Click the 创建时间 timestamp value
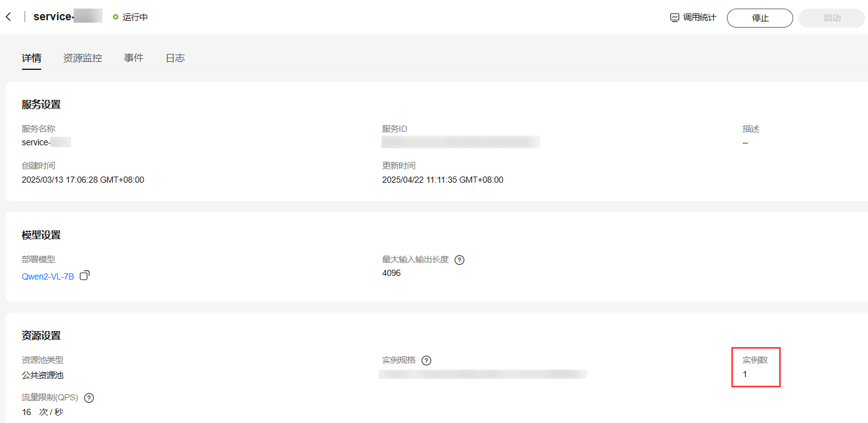Screen dimensions: 868x423 pos(83,180)
